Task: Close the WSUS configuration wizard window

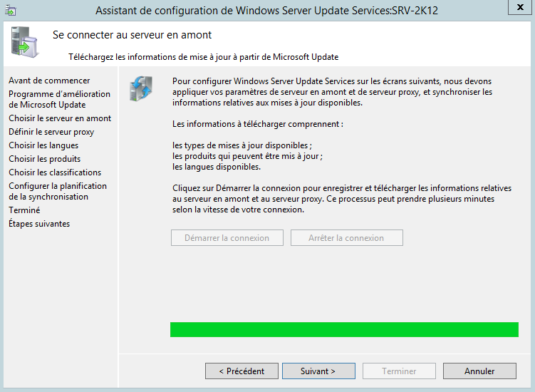Action: click(519, 7)
